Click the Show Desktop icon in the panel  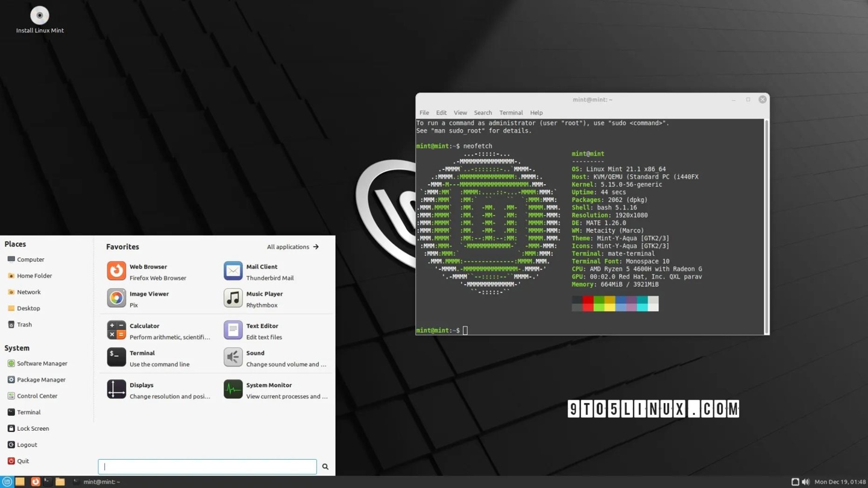point(20,482)
